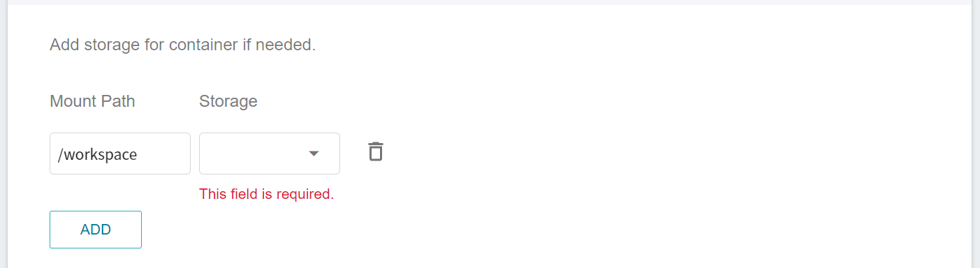Choose a storage volume from the dropdown

click(270, 154)
